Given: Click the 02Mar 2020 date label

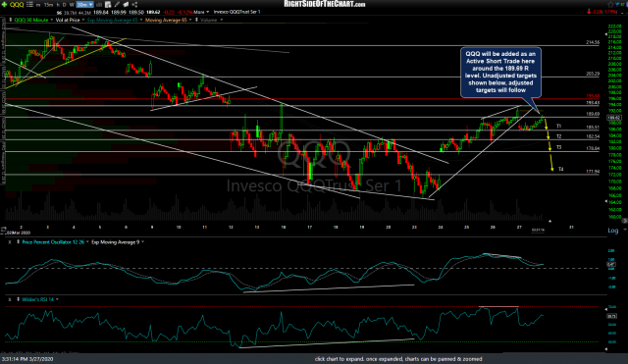Looking at the screenshot, I should pos(18,233).
